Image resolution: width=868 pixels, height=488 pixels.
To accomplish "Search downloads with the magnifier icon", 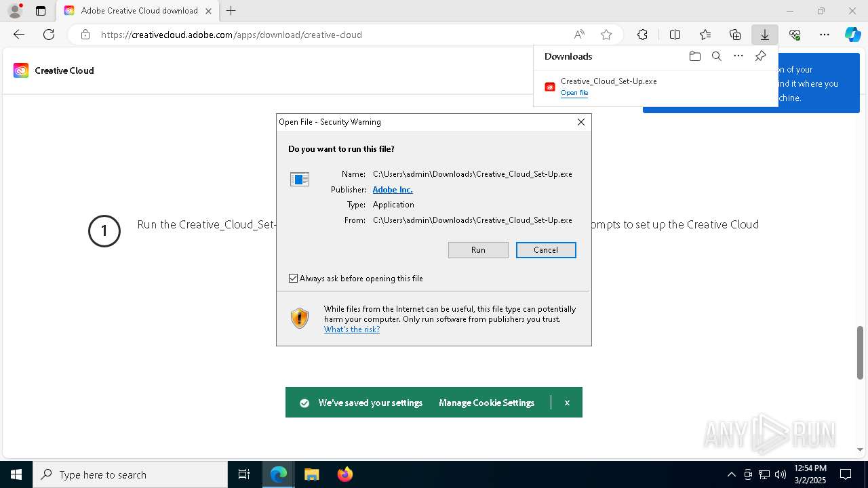I will pyautogui.click(x=716, y=56).
